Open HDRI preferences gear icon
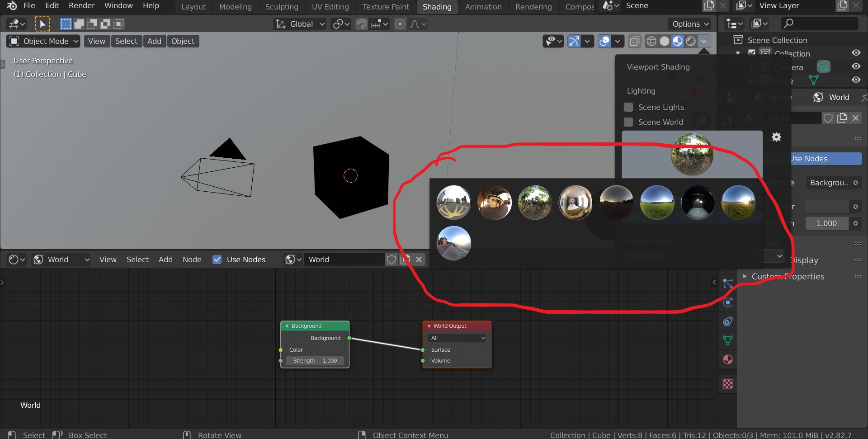868x439 pixels. 776,137
